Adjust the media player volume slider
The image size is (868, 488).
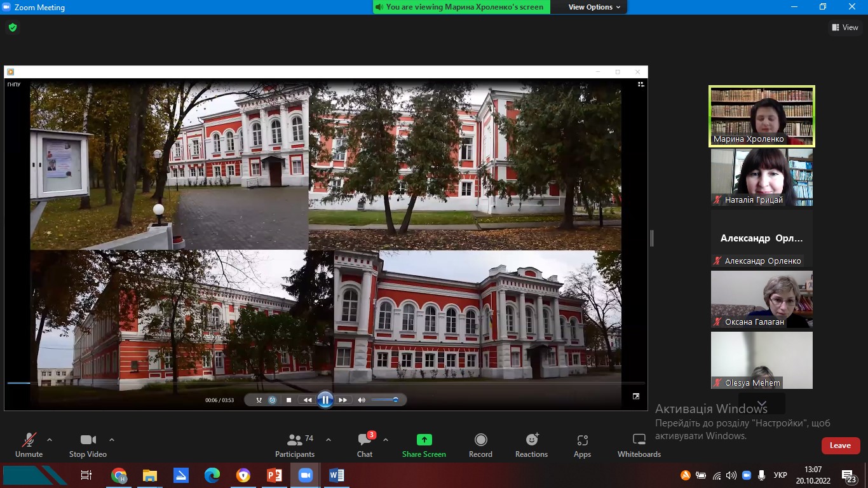click(385, 400)
